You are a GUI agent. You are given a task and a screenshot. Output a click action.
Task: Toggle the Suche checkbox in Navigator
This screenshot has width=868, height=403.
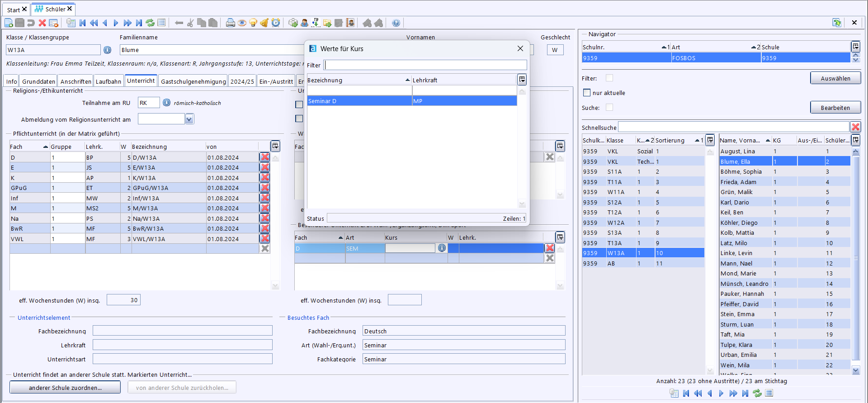pyautogui.click(x=609, y=107)
